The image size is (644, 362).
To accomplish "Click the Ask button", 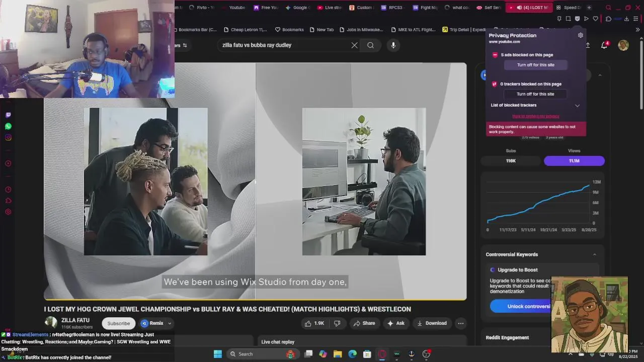I will click(395, 323).
